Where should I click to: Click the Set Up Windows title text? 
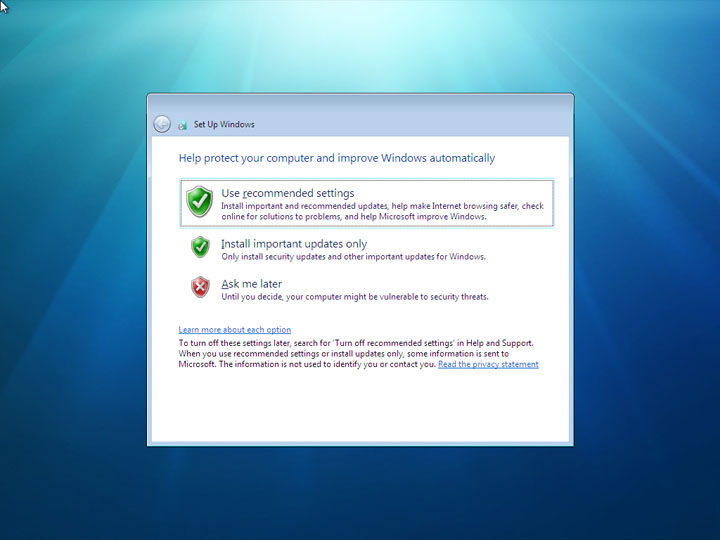point(224,124)
